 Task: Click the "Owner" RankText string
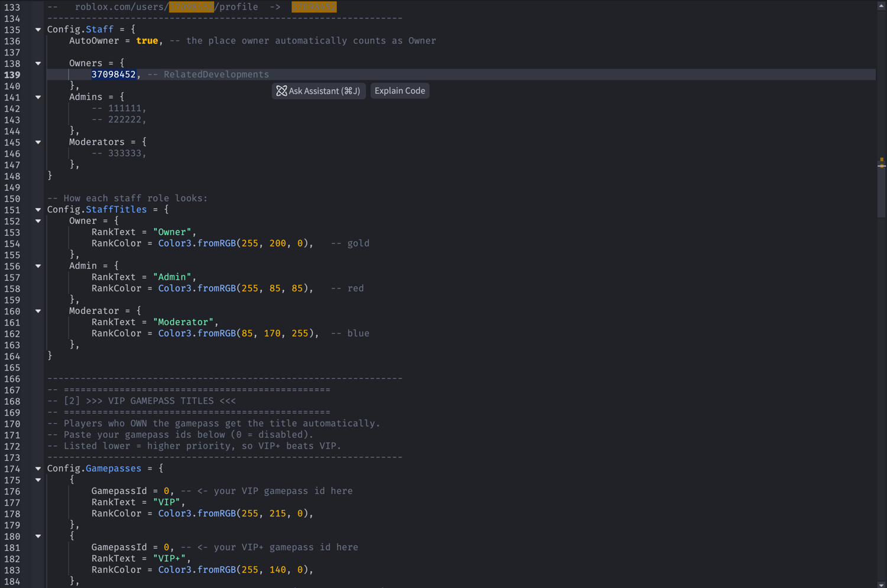pos(172,232)
